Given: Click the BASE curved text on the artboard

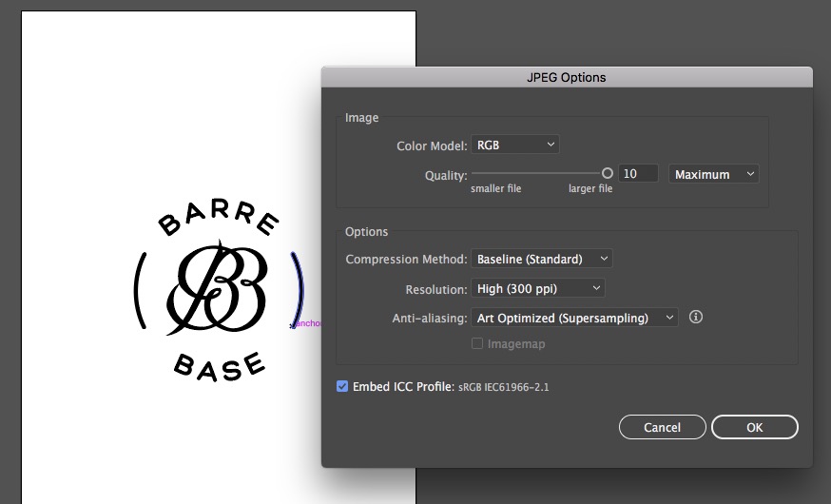Looking at the screenshot, I should coord(220,367).
